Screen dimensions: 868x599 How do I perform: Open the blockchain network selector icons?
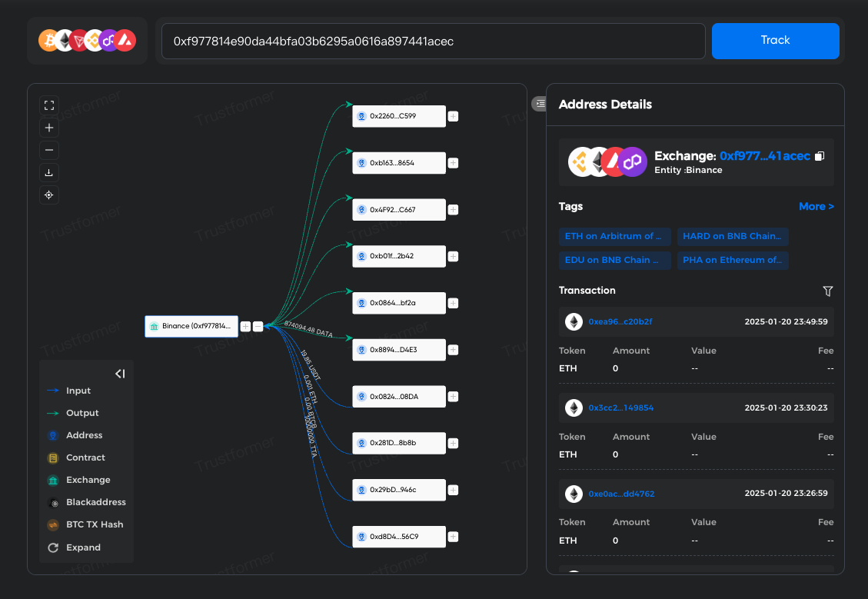tap(87, 41)
